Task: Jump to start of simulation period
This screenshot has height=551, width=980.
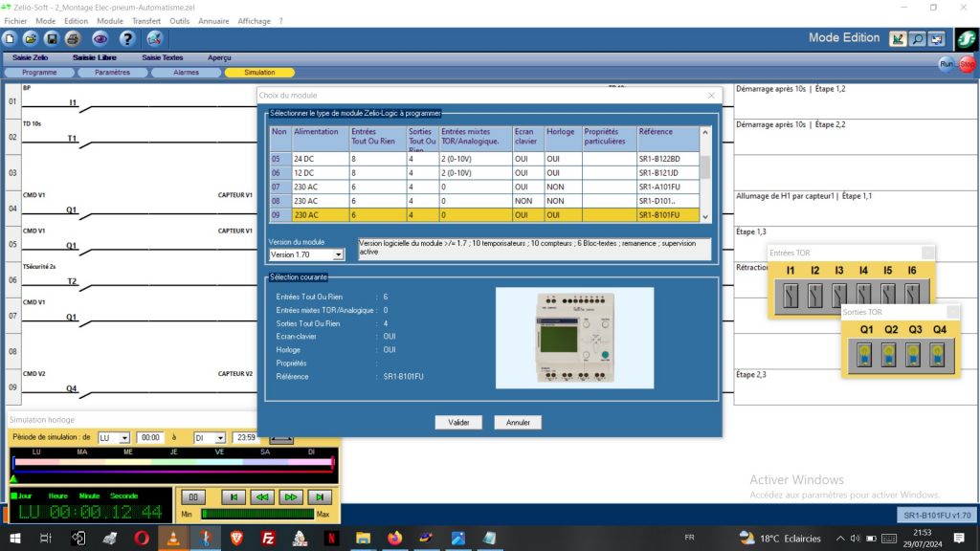Action: click(x=234, y=497)
